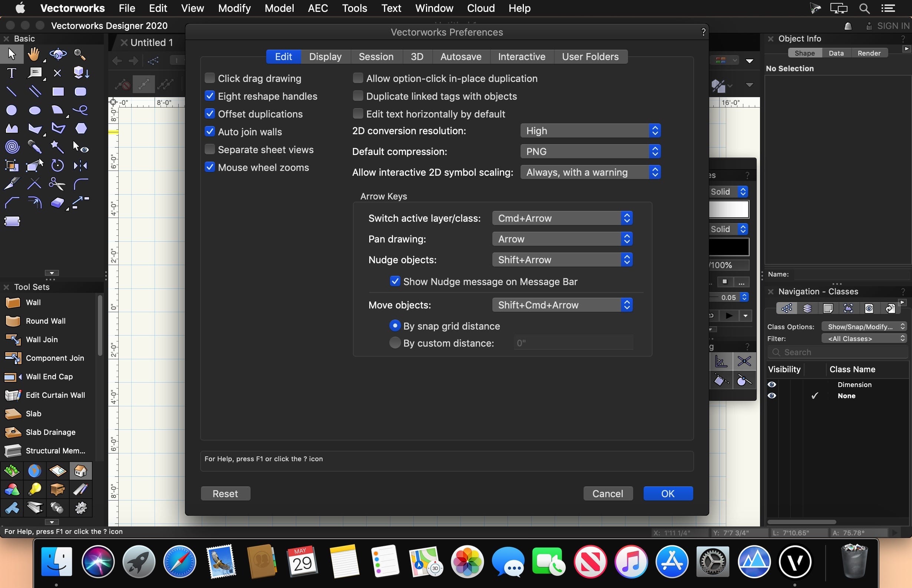912x588 pixels.
Task: Select the Pan hand tool
Action: [x=34, y=54]
